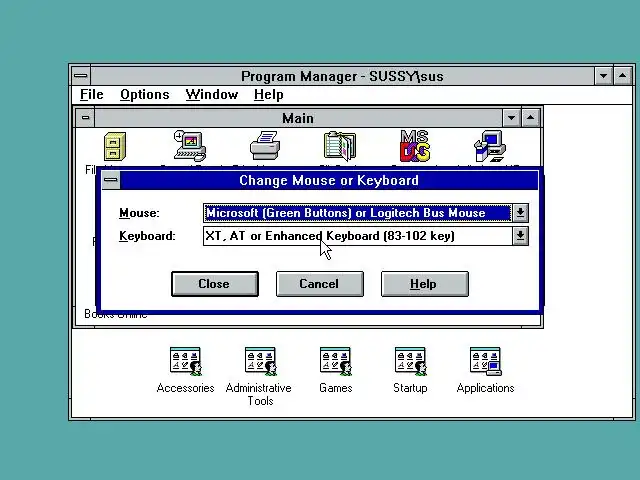Screen dimensions: 640x480
Task: Minimize the Program Manager window
Action: pyautogui.click(x=603, y=76)
